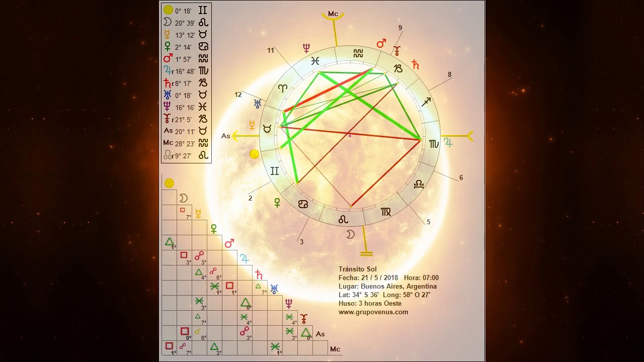Select the Saturn header in the aspect grid

(x=259, y=274)
